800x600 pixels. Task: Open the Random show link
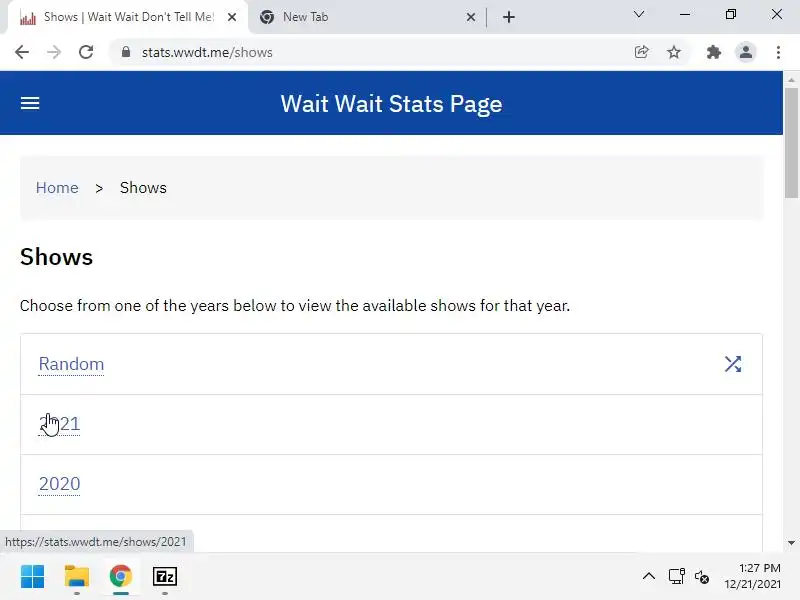coord(71,364)
